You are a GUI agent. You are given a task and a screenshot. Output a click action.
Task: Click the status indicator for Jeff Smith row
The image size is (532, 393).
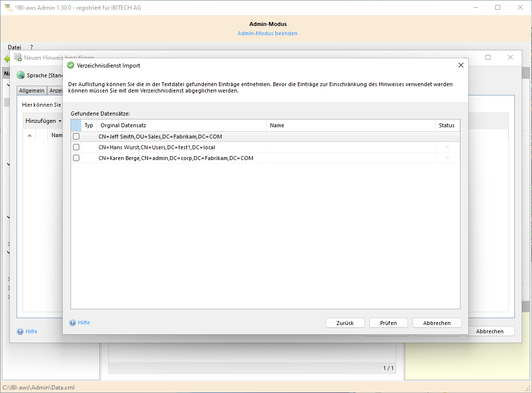point(447,136)
